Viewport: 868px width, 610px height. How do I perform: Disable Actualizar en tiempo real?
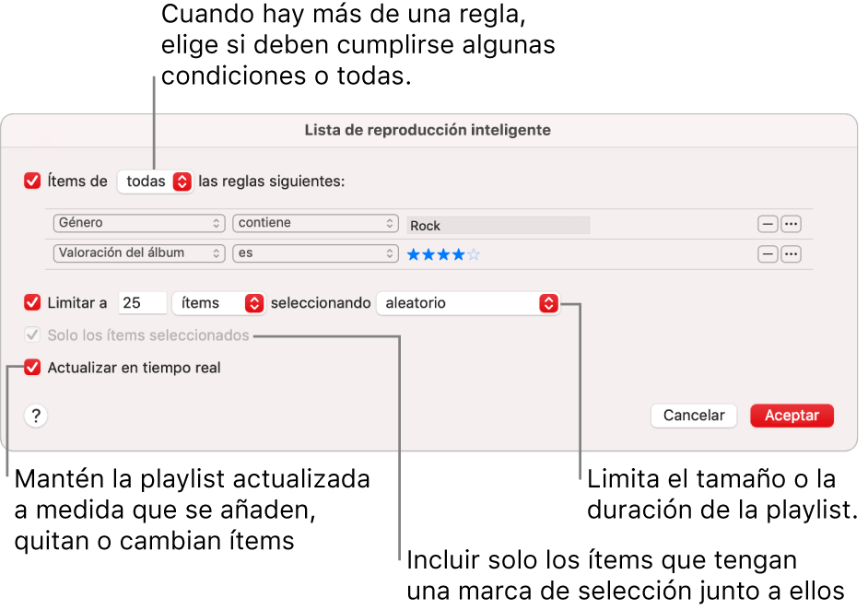point(31,367)
